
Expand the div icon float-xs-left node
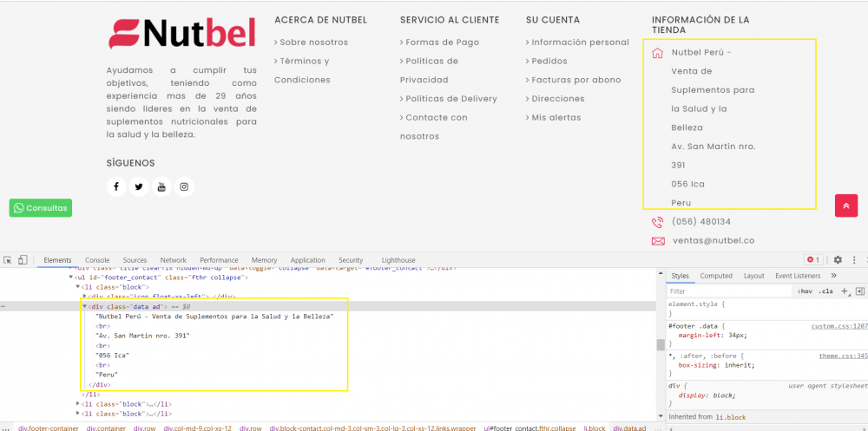(x=84, y=297)
